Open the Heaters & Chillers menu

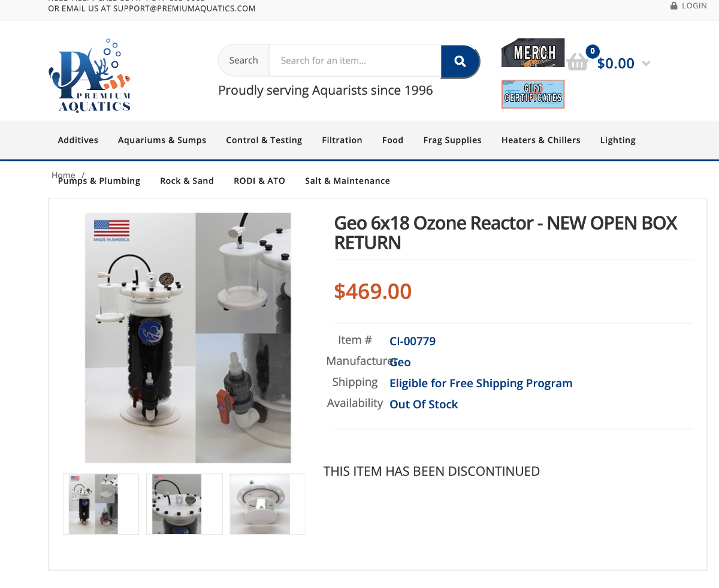tap(541, 140)
